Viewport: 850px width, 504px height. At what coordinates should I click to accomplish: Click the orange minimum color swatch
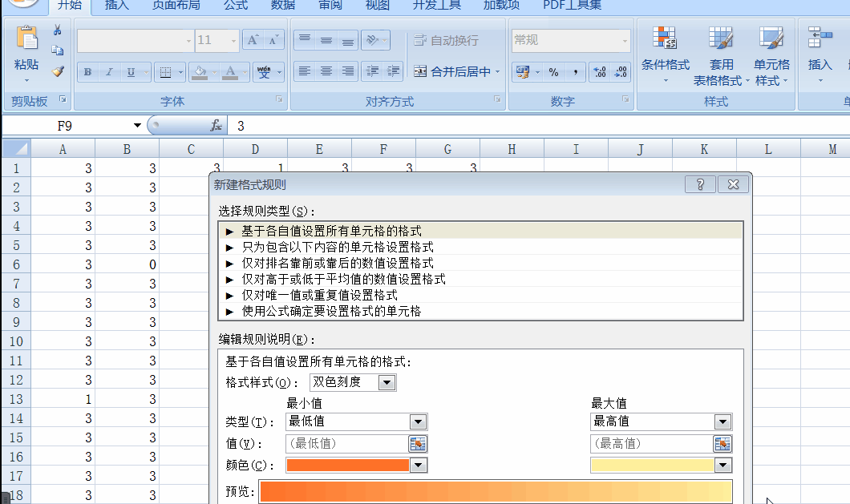[x=347, y=465]
